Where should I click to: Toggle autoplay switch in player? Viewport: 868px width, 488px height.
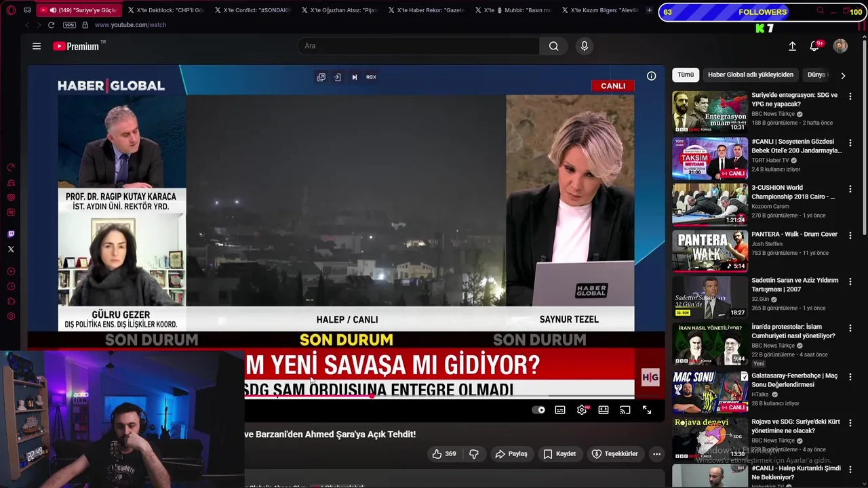[x=538, y=410]
